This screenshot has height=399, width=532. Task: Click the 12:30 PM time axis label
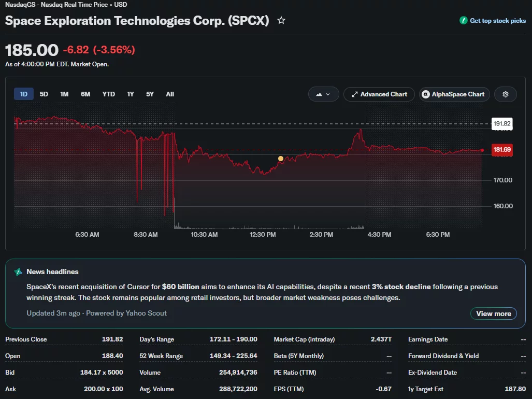(x=263, y=234)
